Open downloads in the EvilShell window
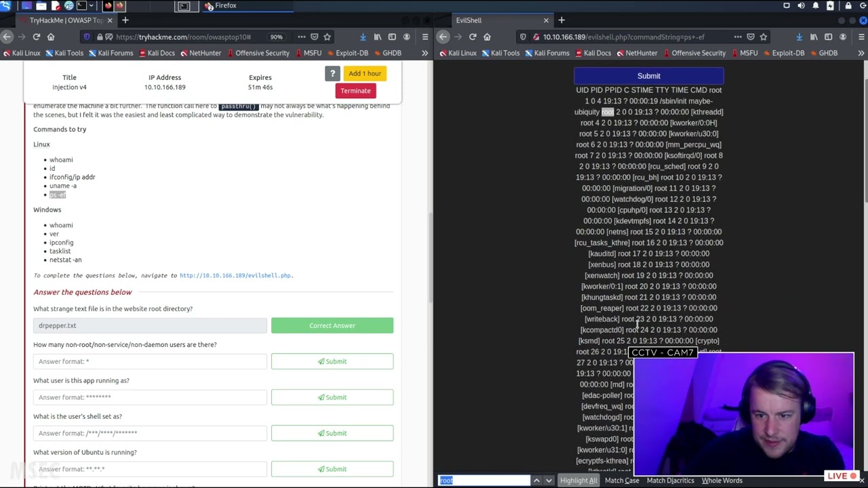Image resolution: width=868 pixels, height=488 pixels. coord(799,37)
